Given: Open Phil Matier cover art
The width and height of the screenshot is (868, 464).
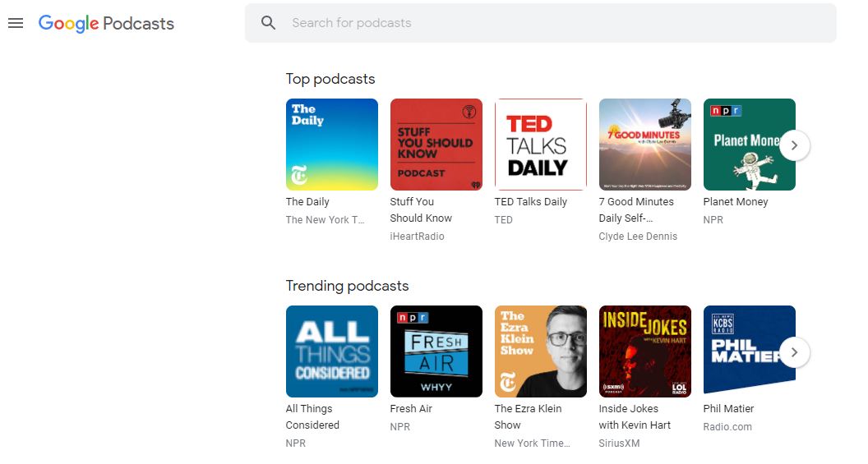Looking at the screenshot, I should pyautogui.click(x=749, y=351).
